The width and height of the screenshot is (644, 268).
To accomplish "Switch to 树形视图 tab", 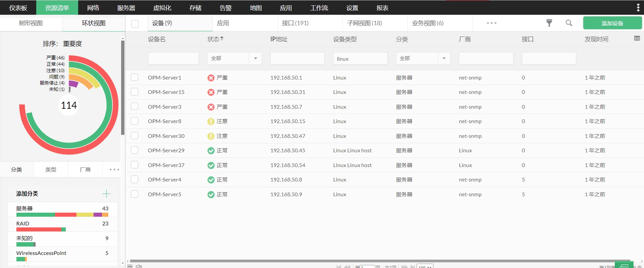I will point(31,23).
